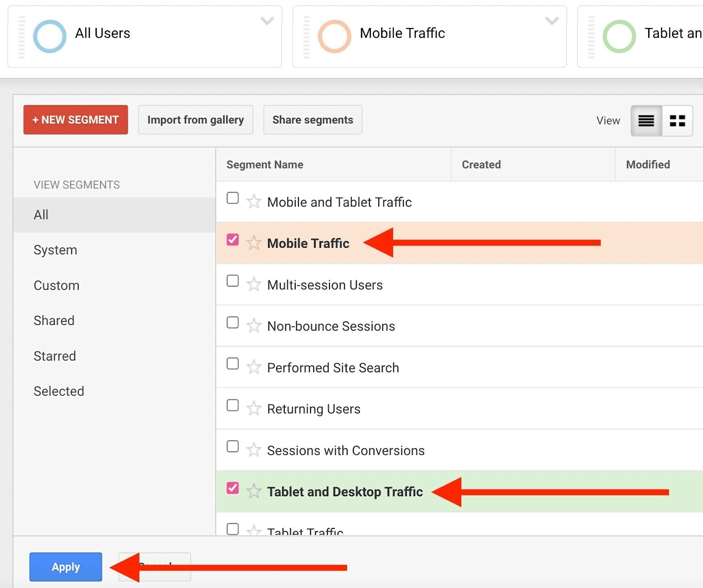The image size is (703, 588).
Task: Select the Custom segments filter
Action: coord(56,285)
